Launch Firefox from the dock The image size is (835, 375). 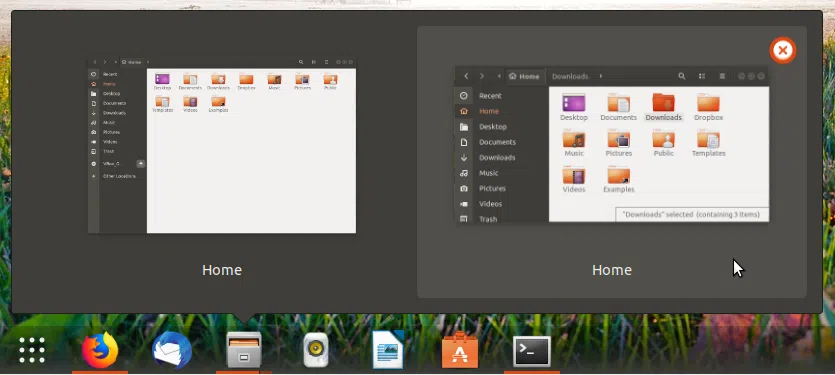point(100,350)
